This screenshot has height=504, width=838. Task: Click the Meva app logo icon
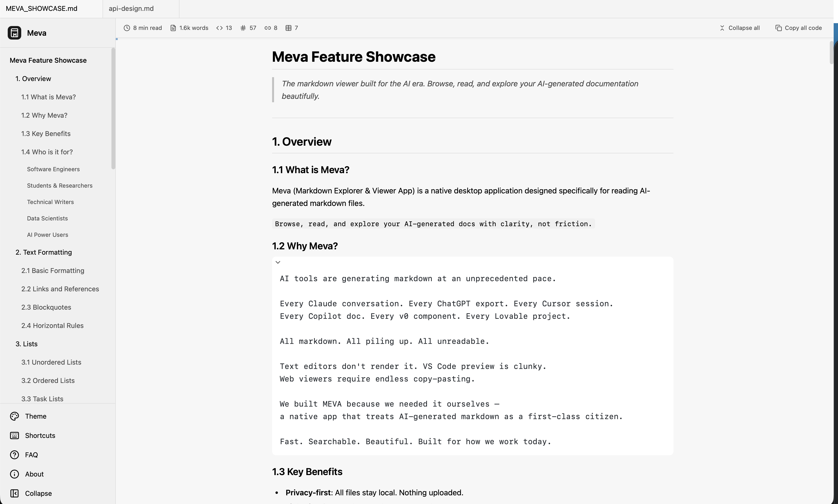(14, 33)
